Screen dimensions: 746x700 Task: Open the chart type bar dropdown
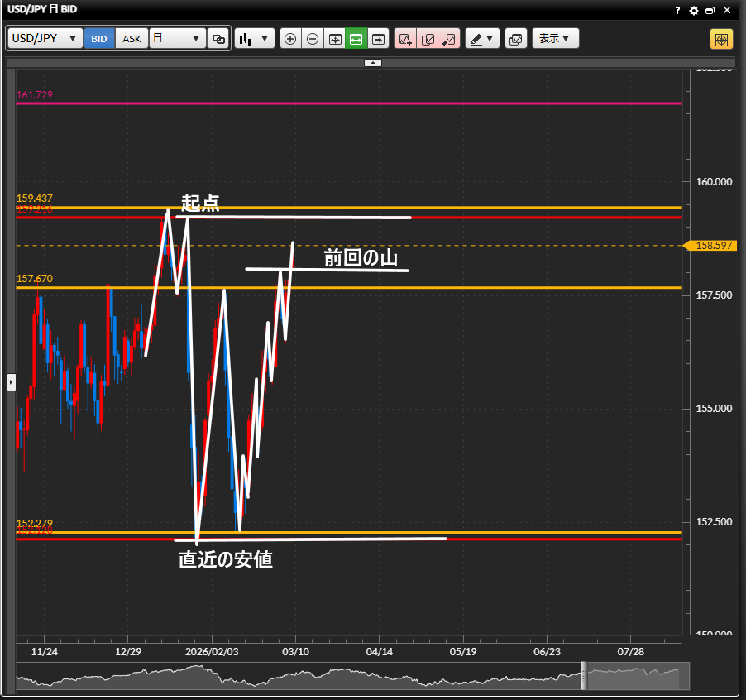pyautogui.click(x=255, y=39)
